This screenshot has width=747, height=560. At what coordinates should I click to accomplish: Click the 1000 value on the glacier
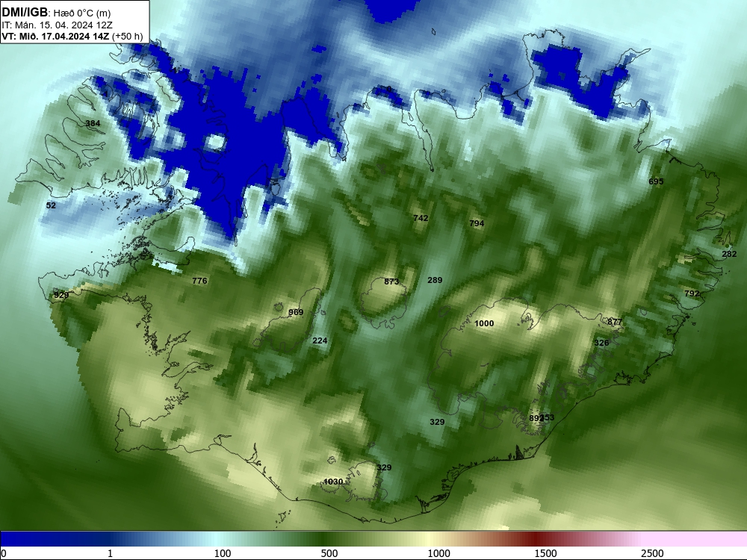484,323
